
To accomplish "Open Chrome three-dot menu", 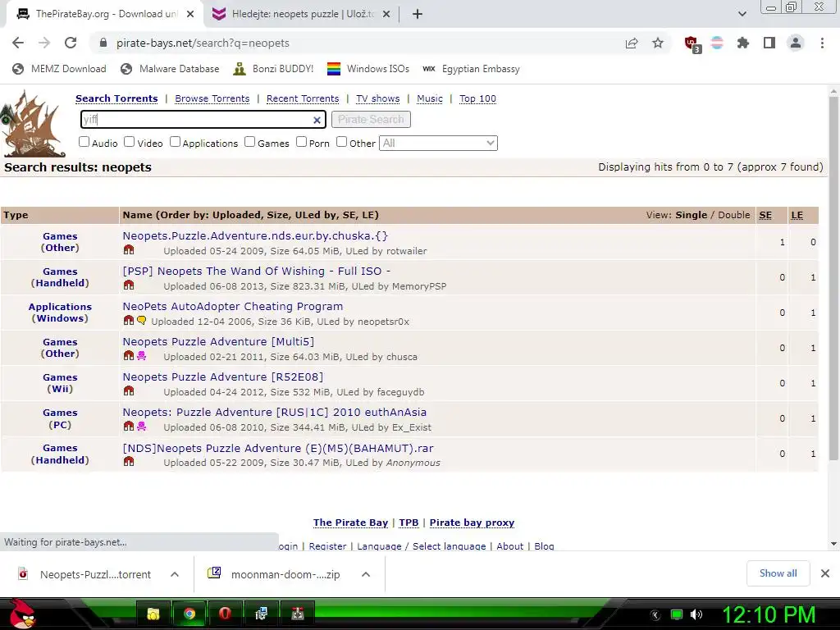I will click(822, 43).
